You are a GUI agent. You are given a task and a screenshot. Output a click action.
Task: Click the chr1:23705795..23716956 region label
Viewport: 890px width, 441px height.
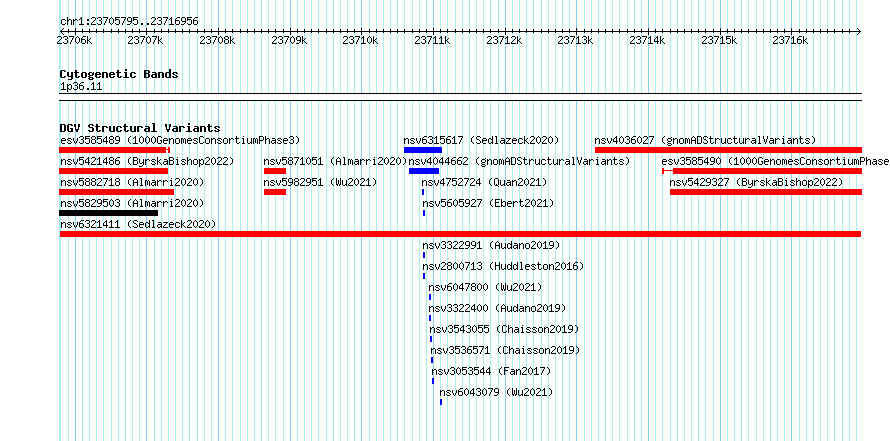129,22
